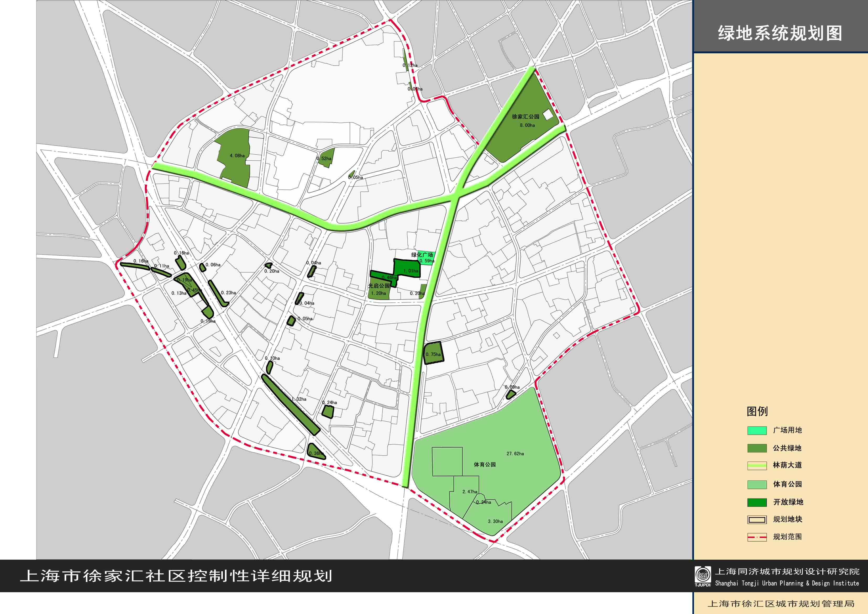Click the Shanghai Tongji Urban Planning text
The height and width of the screenshot is (614, 868).
787,583
